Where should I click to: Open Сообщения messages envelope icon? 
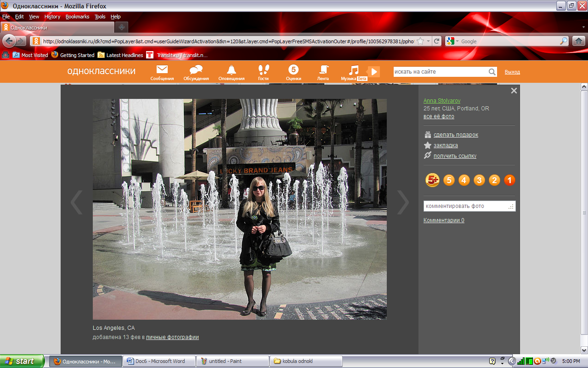(162, 70)
